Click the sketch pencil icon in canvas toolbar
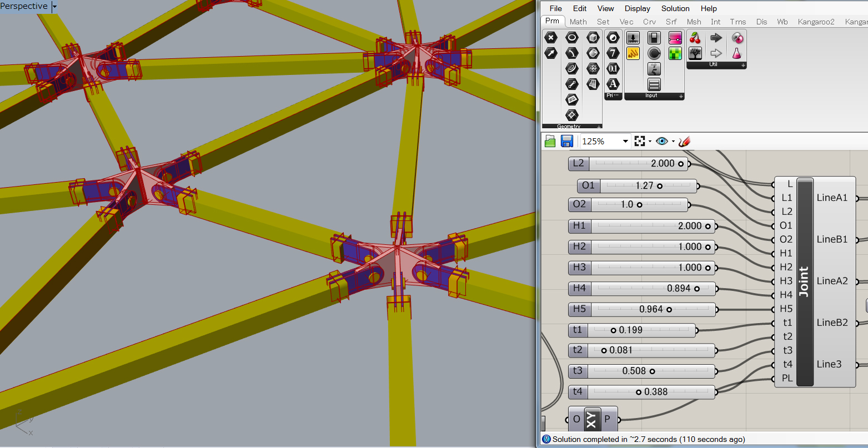Screen dimensions: 868x448 [x=684, y=141]
